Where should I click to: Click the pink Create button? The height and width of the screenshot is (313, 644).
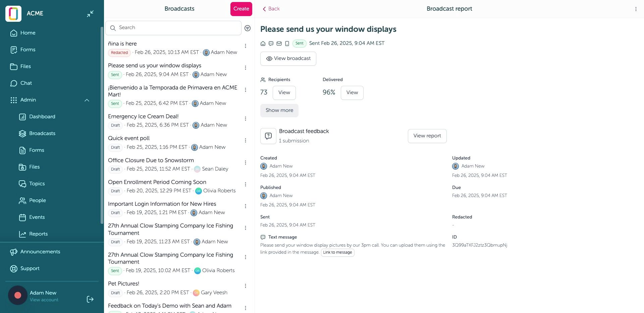tap(241, 9)
